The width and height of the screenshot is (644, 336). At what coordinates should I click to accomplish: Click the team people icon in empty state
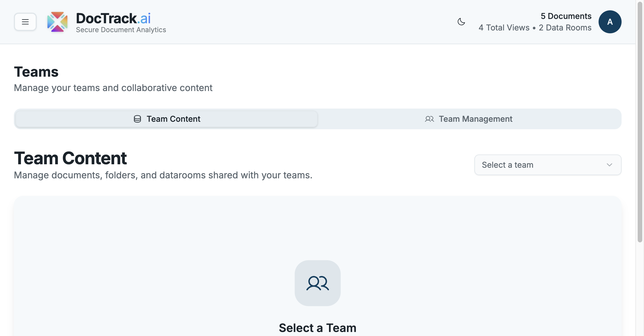[318, 283]
